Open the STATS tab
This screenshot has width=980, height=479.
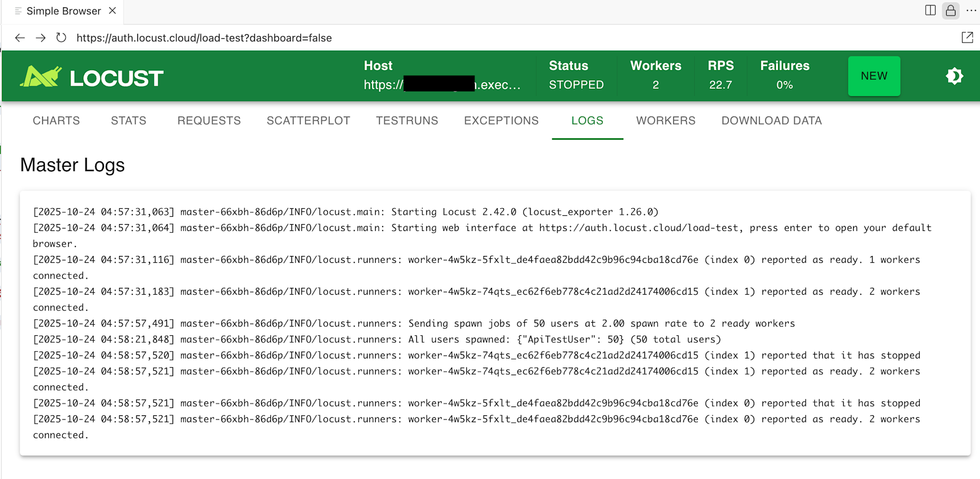click(128, 121)
